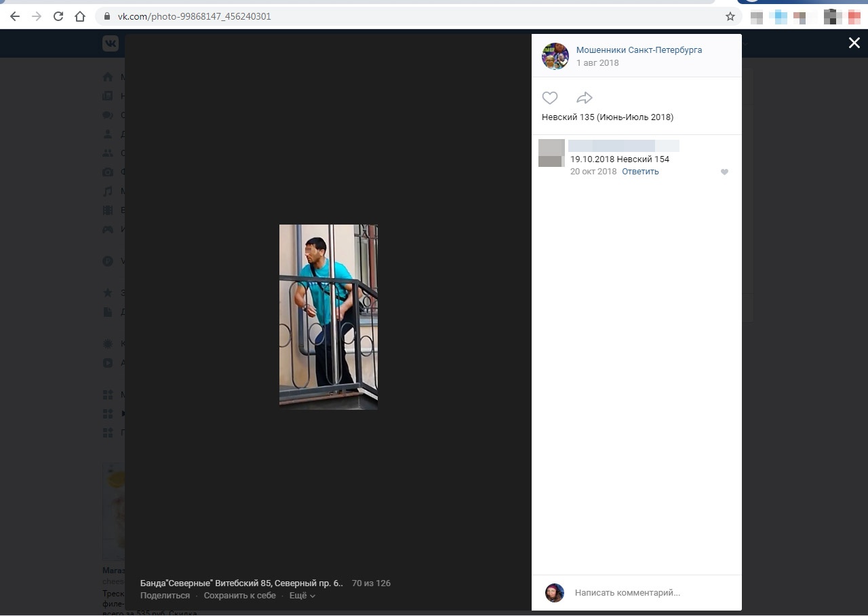Reload the current VK page
The width and height of the screenshot is (868, 616).
click(x=58, y=16)
